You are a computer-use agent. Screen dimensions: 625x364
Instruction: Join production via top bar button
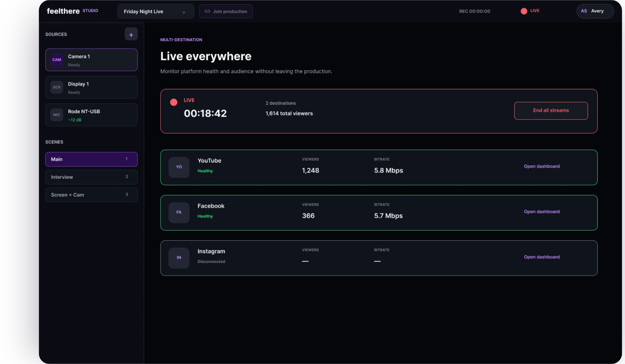[x=226, y=11]
